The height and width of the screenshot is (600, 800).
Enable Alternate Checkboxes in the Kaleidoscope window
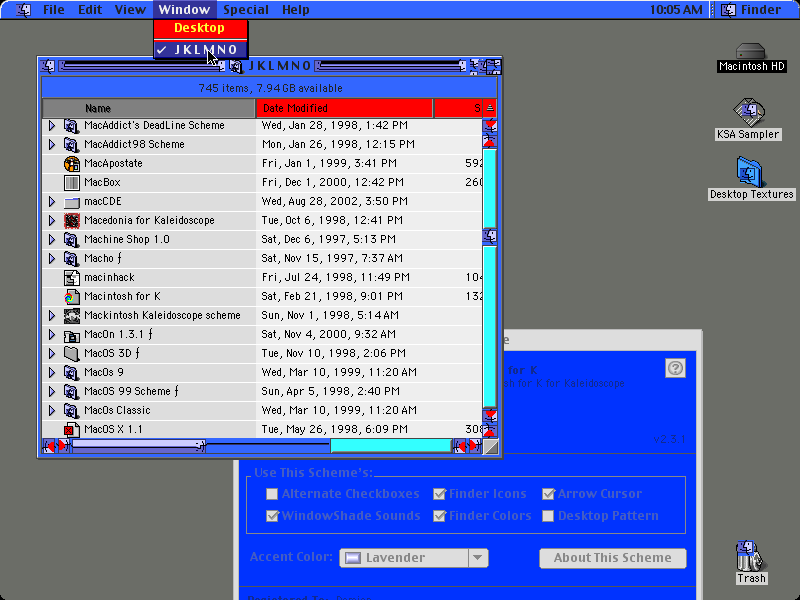pyautogui.click(x=272, y=494)
